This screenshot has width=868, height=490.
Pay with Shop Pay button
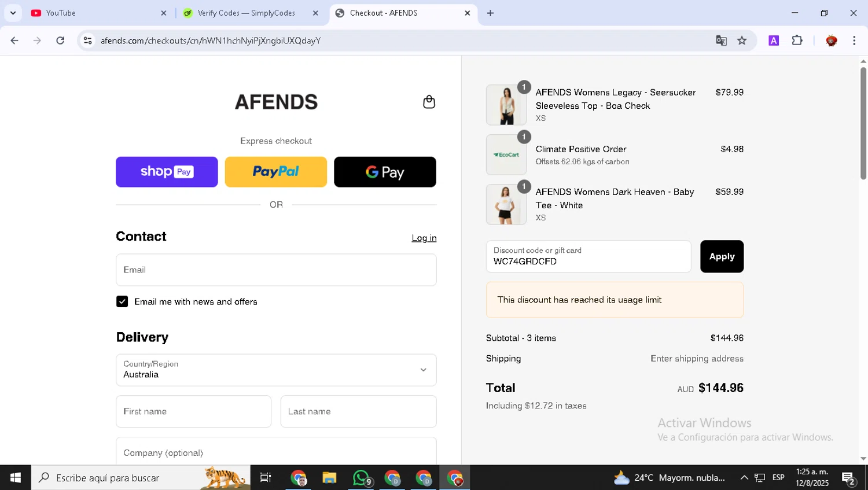click(x=167, y=172)
